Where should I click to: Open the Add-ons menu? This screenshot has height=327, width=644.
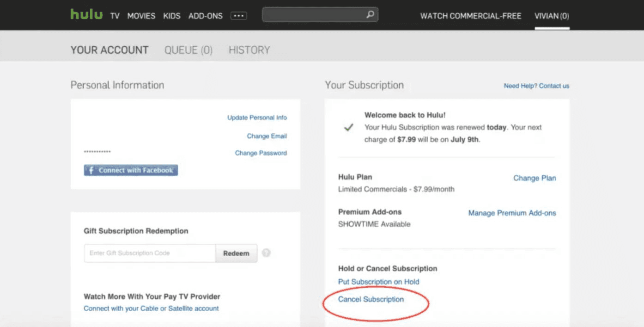coord(206,16)
